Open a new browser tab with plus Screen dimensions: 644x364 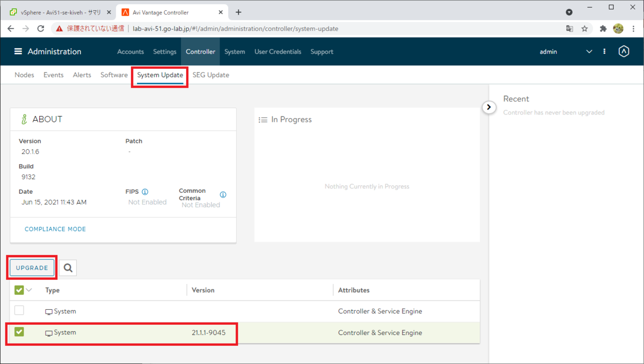click(238, 12)
